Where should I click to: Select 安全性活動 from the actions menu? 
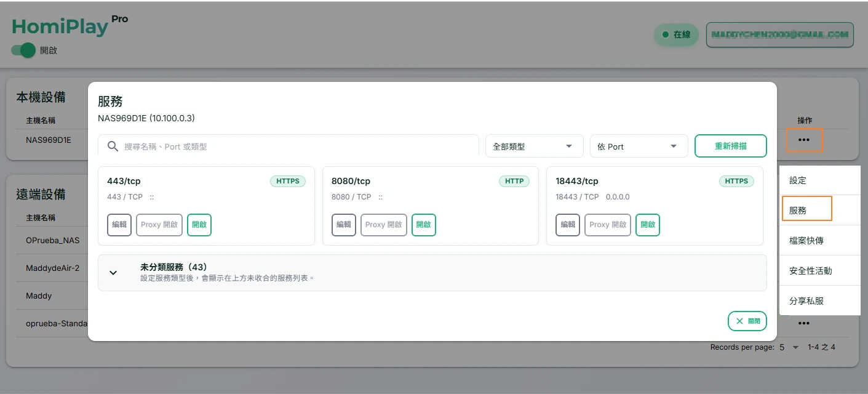pos(820,270)
